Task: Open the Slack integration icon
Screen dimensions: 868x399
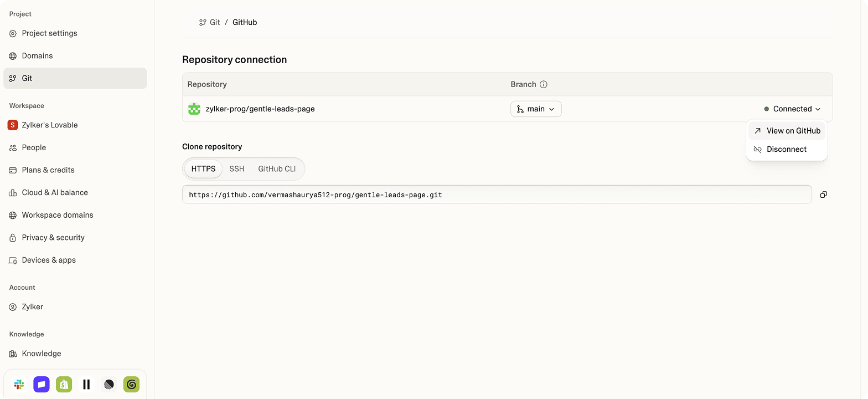Action: pyautogui.click(x=19, y=384)
